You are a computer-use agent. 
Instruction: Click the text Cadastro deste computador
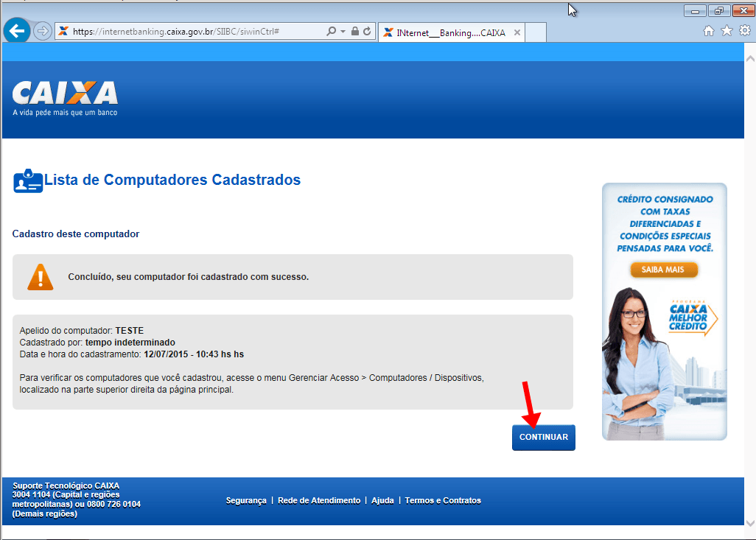pyautogui.click(x=76, y=234)
